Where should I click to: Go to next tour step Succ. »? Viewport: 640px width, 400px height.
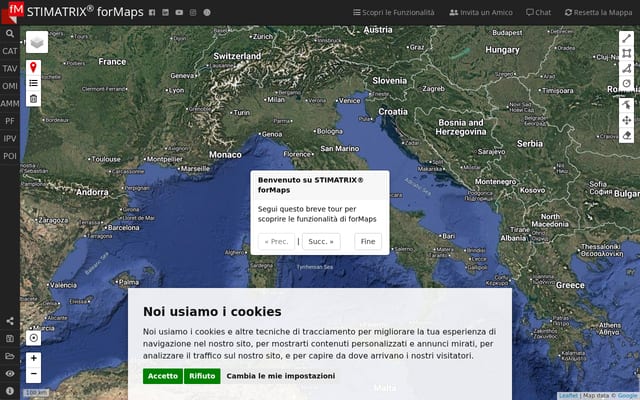321,242
